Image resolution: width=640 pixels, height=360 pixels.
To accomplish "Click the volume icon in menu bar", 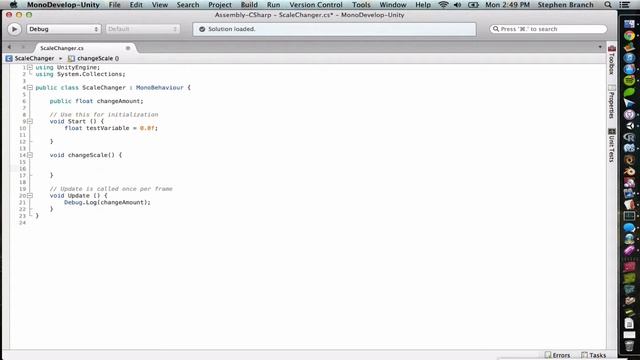I will pos(458,5).
